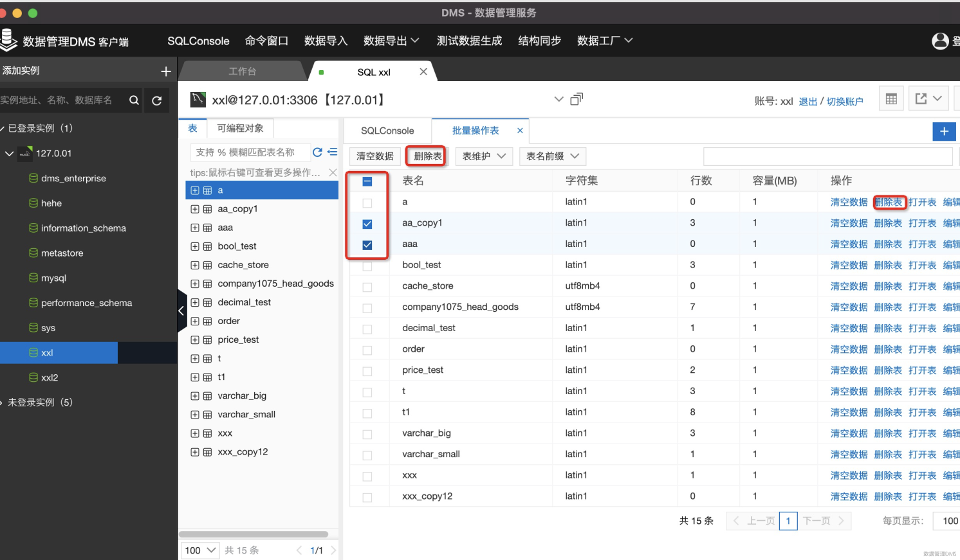The image size is (960, 560).
Task: Click the table icon of xxx_copy12 in tree
Action: point(207,452)
